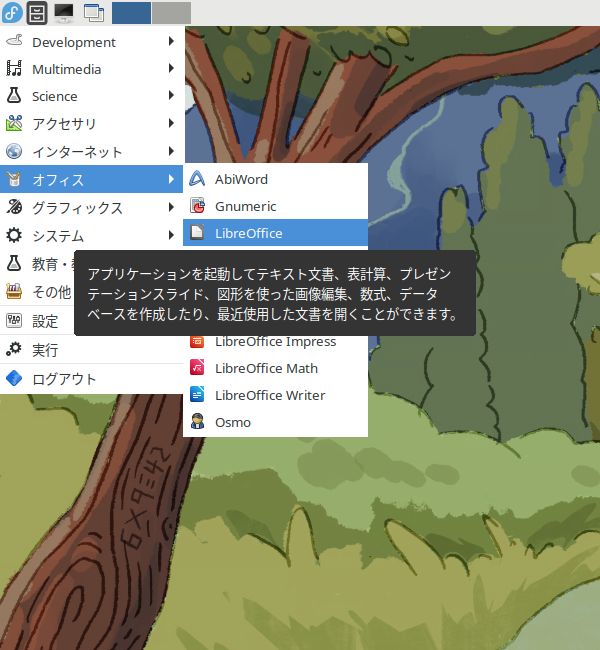The image size is (600, 650).
Task: Select the オフィス menu category
Action: click(x=92, y=179)
